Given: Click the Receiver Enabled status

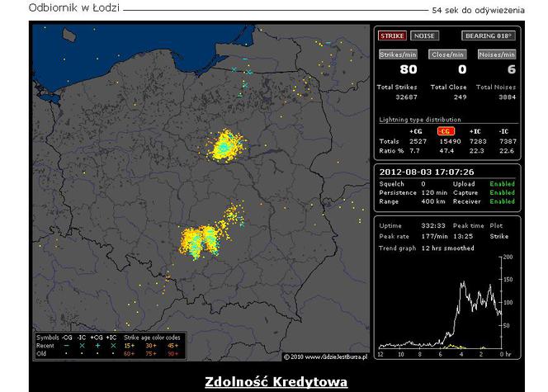Looking at the screenshot, I should (503, 201).
